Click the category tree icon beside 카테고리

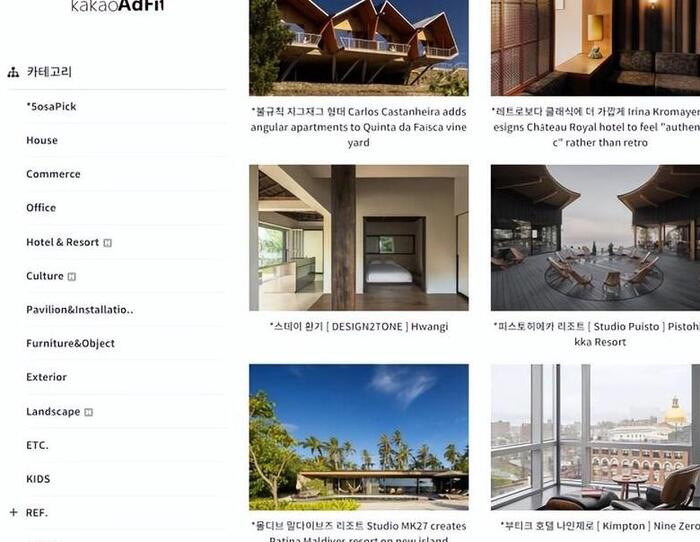13,72
